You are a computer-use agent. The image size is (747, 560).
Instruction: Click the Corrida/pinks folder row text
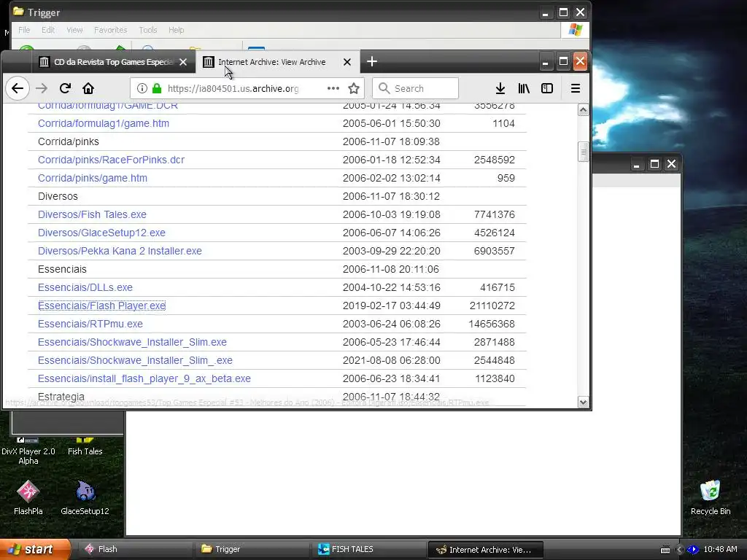point(68,142)
